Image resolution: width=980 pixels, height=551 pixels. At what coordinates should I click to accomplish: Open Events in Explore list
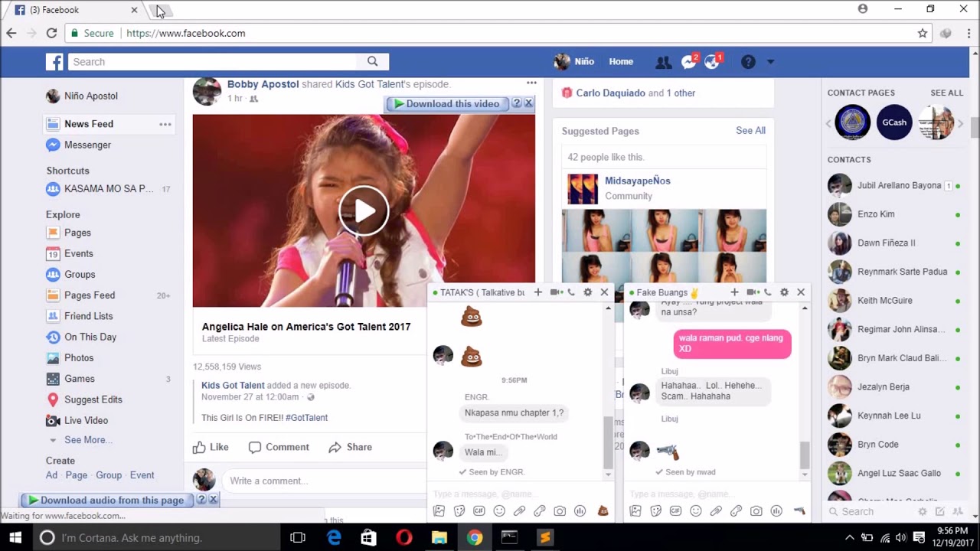click(78, 253)
